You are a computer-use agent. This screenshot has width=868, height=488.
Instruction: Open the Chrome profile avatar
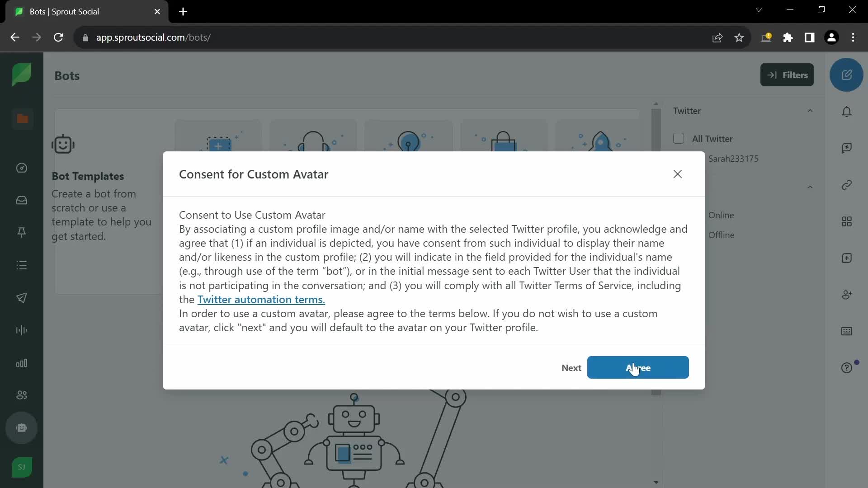831,38
